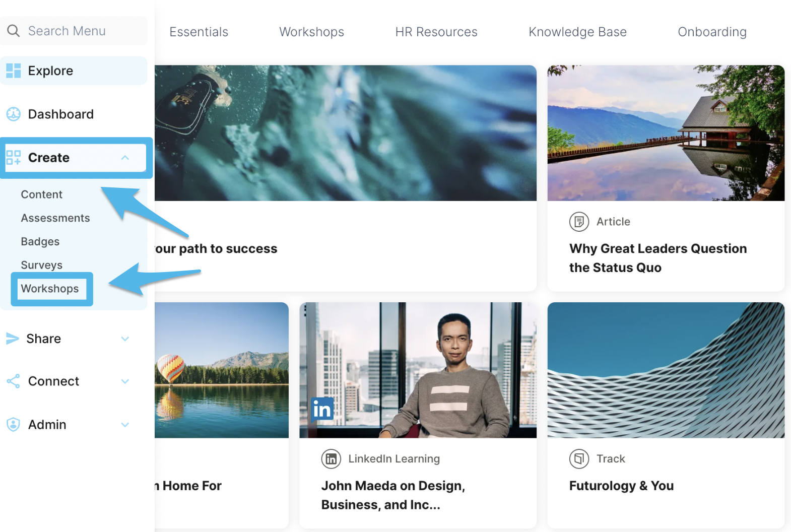Image resolution: width=791 pixels, height=532 pixels.
Task: Click the John Maeda portrait thumbnail
Action: tap(418, 370)
